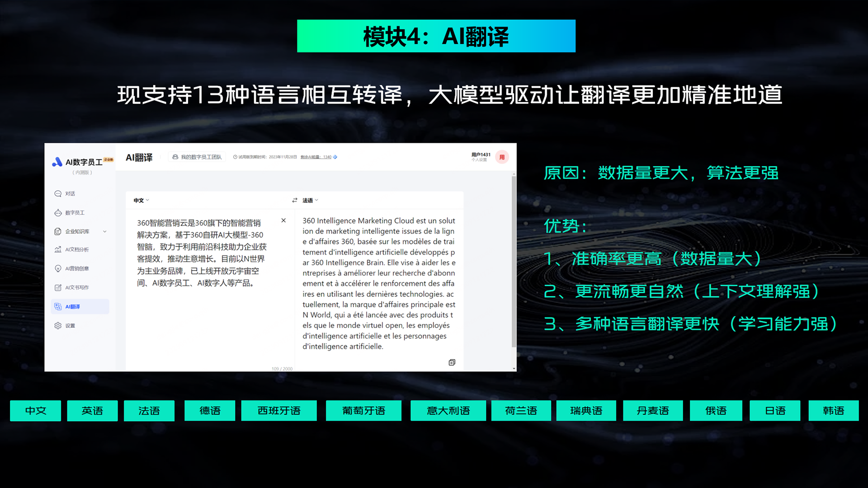The height and width of the screenshot is (488, 868).
Task: Open the 数字员工 robot icon
Action: click(58, 213)
